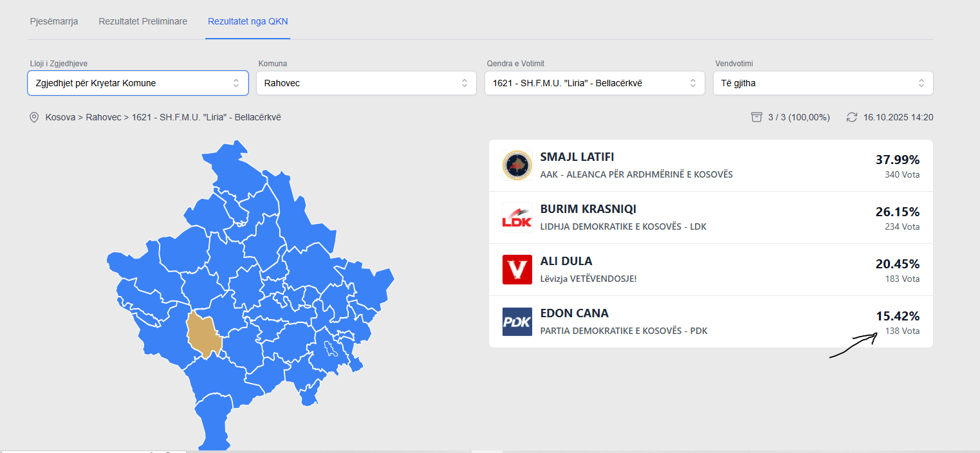The image size is (980, 453).
Task: Open the Lloji i Zgjedhjeve dropdown
Action: click(x=138, y=83)
